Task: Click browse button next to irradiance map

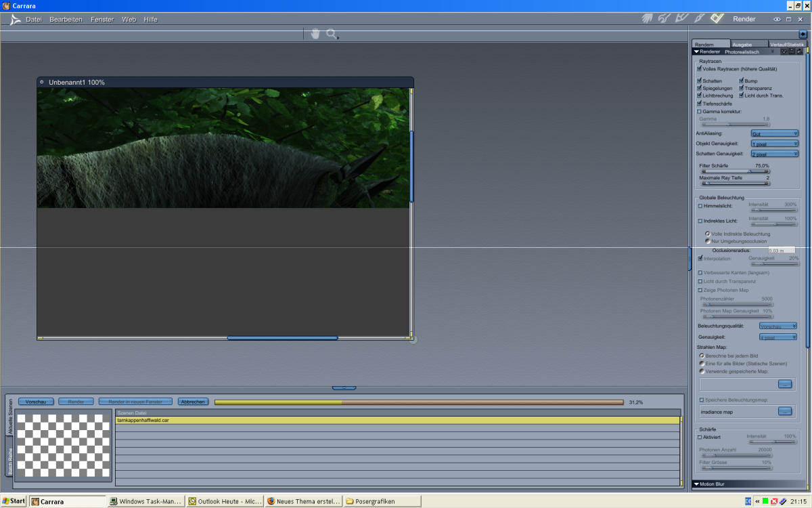Action: 784,411
